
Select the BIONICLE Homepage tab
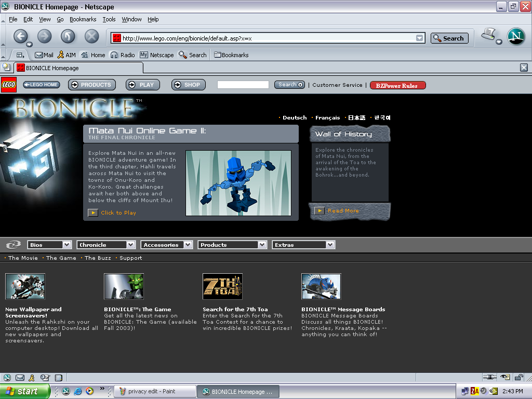[x=79, y=68]
